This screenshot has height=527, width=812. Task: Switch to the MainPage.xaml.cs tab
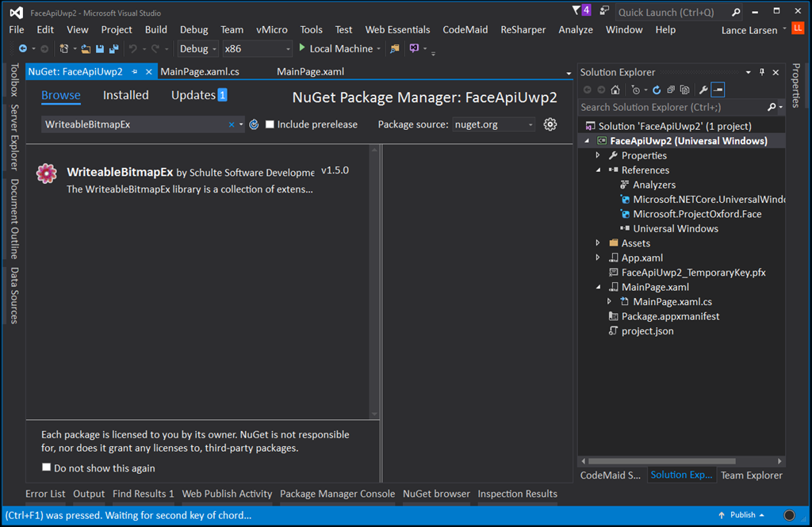tap(200, 72)
